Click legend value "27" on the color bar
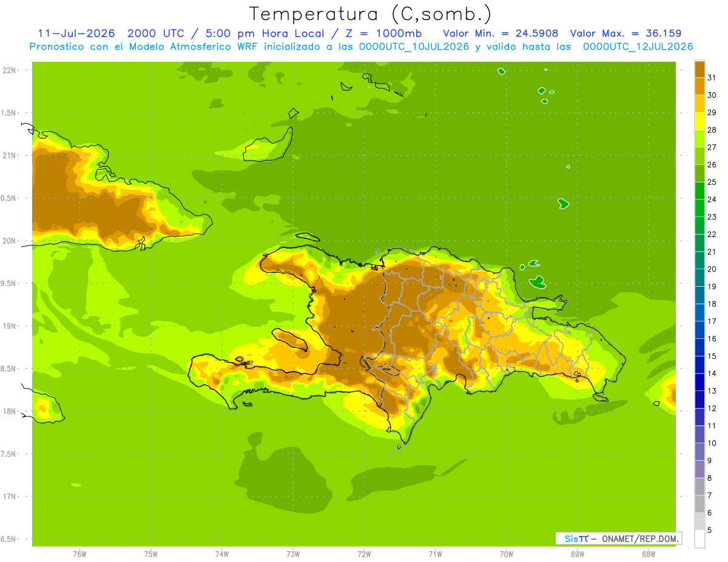728x562 pixels. coord(712,147)
